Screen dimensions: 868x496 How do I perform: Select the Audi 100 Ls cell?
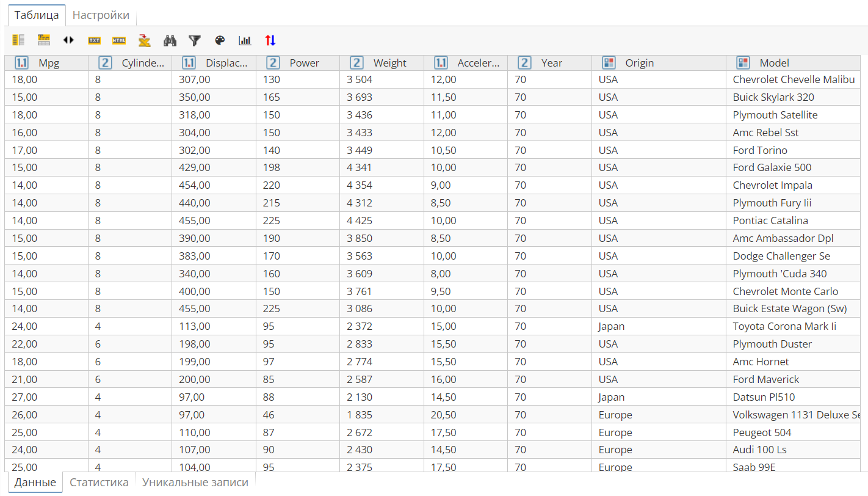(794, 450)
